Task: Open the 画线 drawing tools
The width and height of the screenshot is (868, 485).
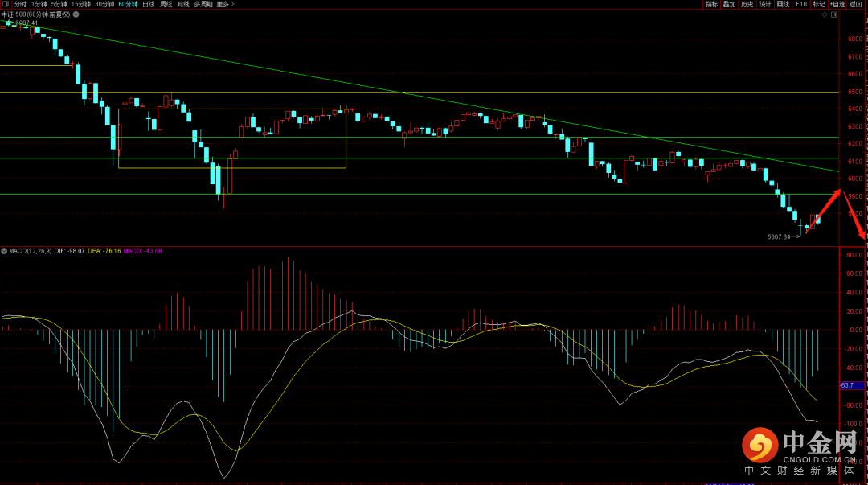Action: pyautogui.click(x=783, y=4)
